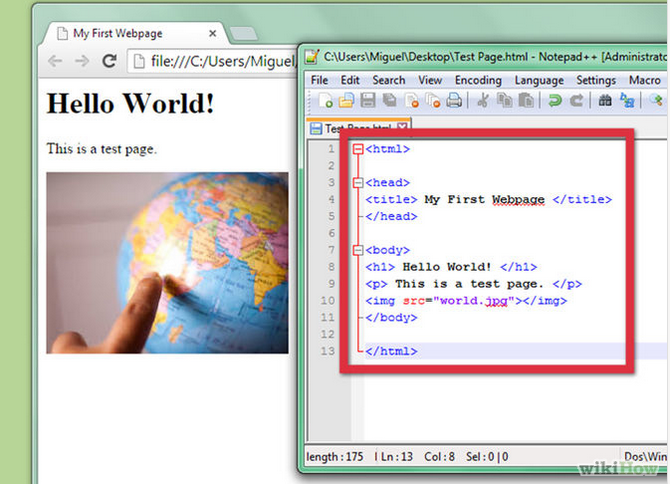Click Chrome's forward arrow button

(x=82, y=61)
